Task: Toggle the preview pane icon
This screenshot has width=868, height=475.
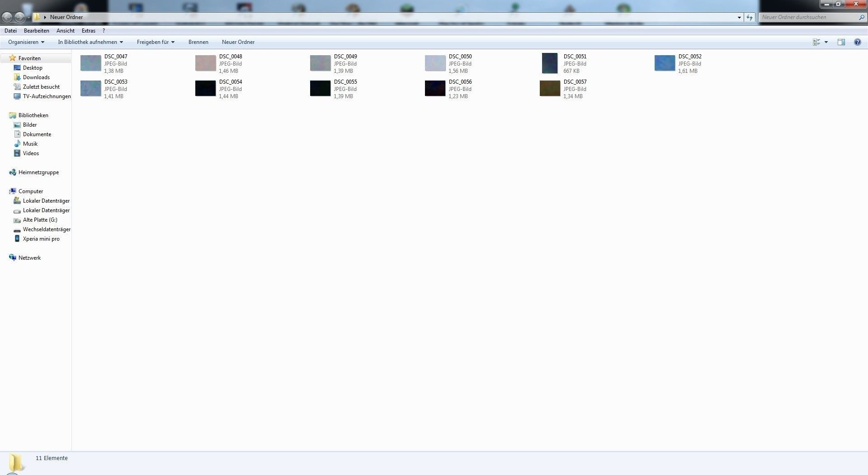Action: pyautogui.click(x=841, y=42)
